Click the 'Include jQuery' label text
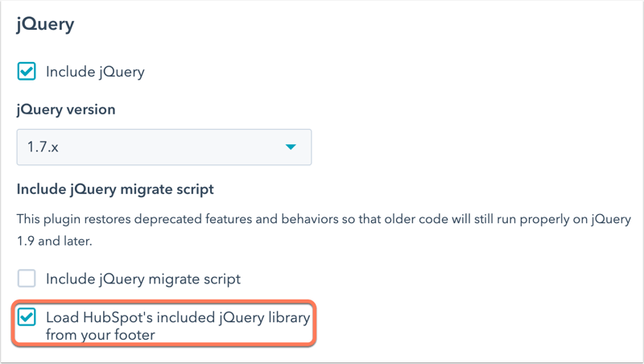 95,72
